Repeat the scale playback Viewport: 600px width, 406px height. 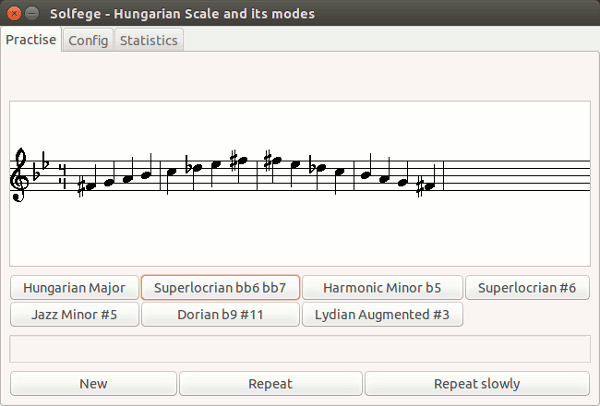pos(270,384)
